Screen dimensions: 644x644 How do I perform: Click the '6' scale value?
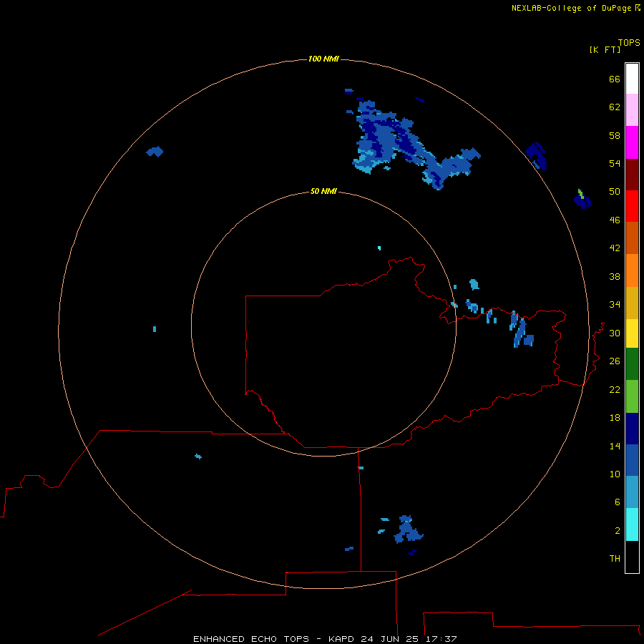coord(618,502)
